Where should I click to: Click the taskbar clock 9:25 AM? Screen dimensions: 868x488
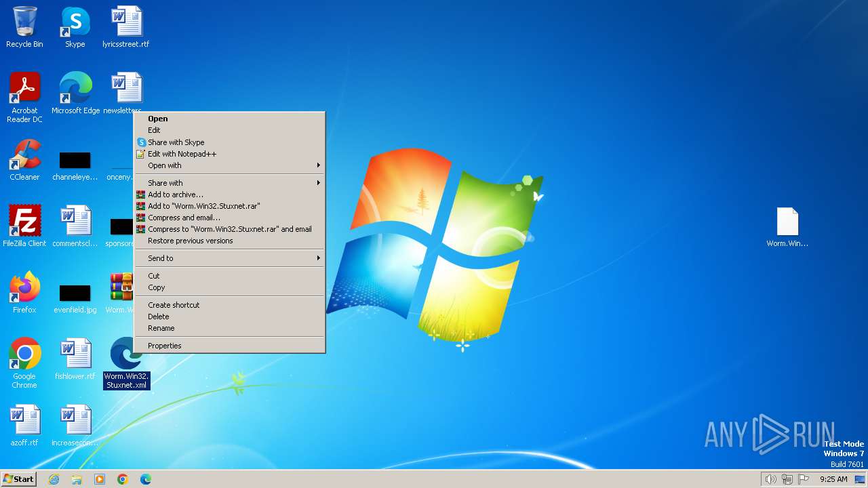click(833, 479)
